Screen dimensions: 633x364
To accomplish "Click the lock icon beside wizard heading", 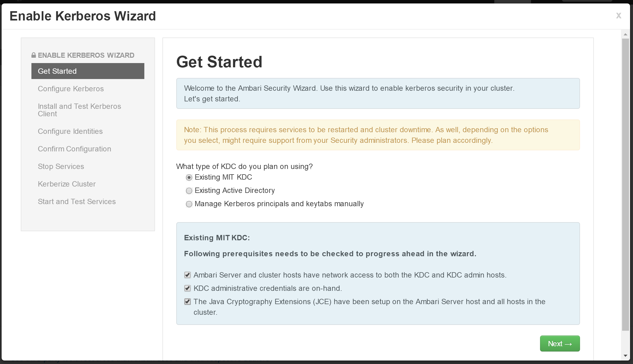I will tap(34, 55).
